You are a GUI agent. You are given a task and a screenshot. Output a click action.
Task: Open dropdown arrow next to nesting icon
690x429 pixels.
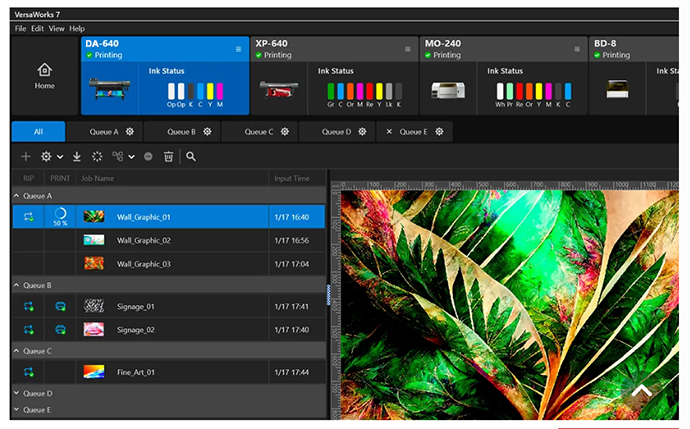tap(131, 157)
